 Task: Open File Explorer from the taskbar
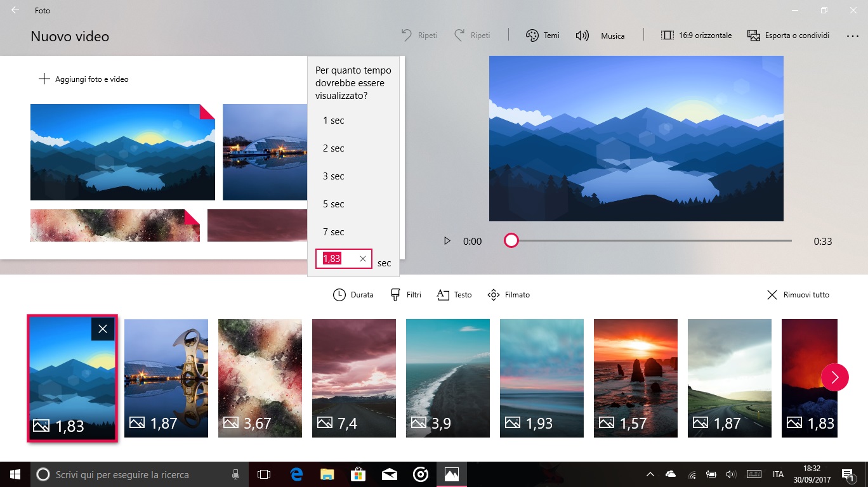327,474
